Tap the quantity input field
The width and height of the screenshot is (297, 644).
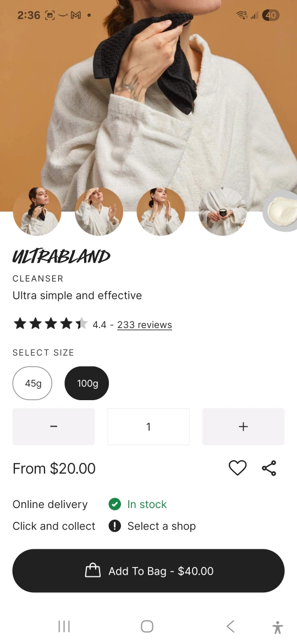point(148,427)
